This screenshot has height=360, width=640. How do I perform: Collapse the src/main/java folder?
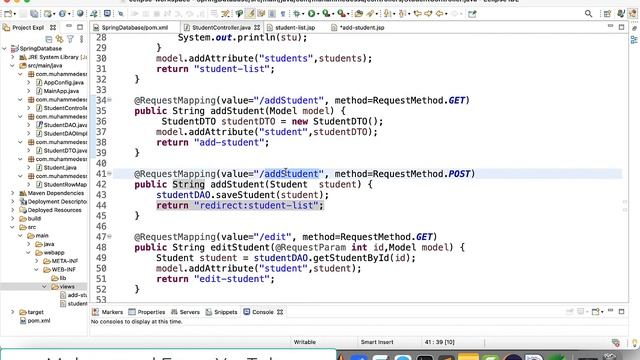13,65
